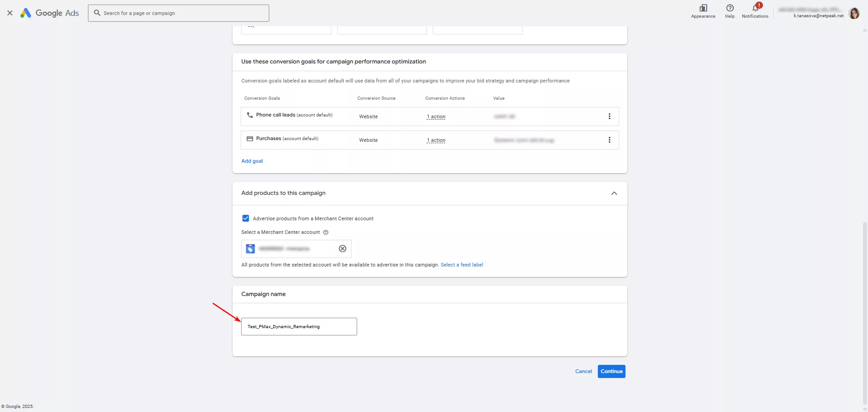
Task: Open the Appearance settings icon
Action: (703, 8)
